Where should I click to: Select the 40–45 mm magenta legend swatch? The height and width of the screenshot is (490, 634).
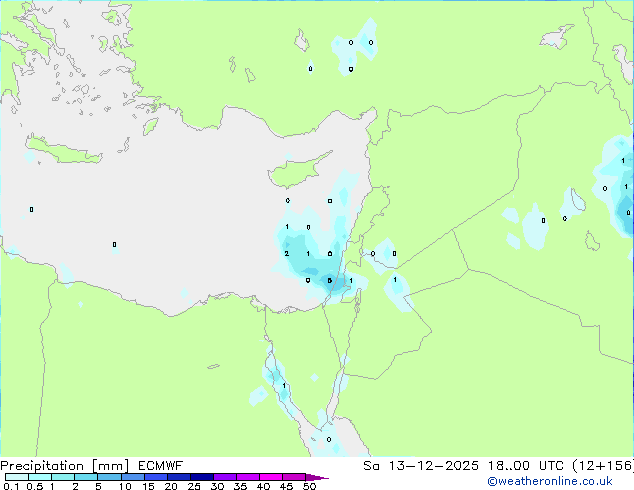pyautogui.click(x=271, y=477)
